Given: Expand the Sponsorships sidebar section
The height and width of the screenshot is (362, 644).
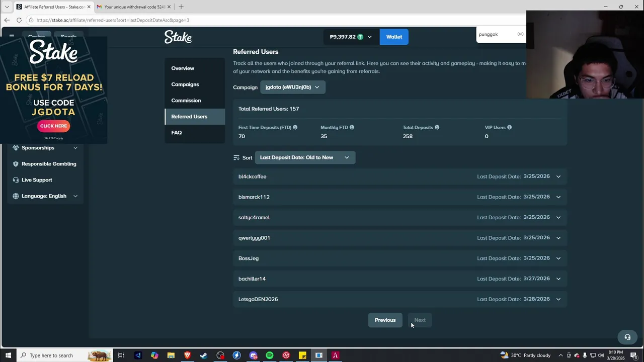Looking at the screenshot, I should [75, 148].
